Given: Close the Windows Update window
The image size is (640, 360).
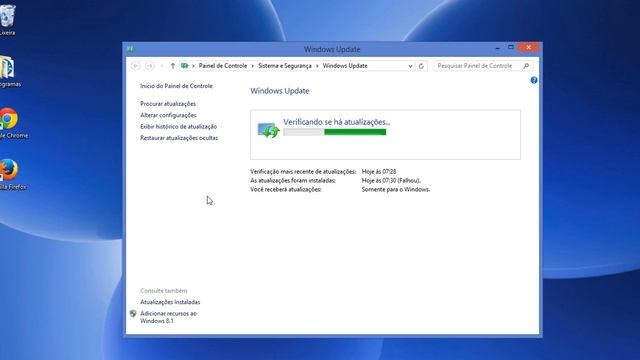Looking at the screenshot, I should [x=529, y=48].
